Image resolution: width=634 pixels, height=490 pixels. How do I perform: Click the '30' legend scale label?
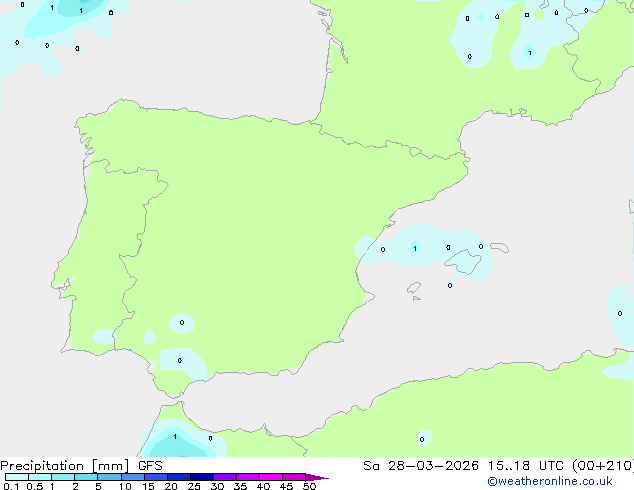218,486
